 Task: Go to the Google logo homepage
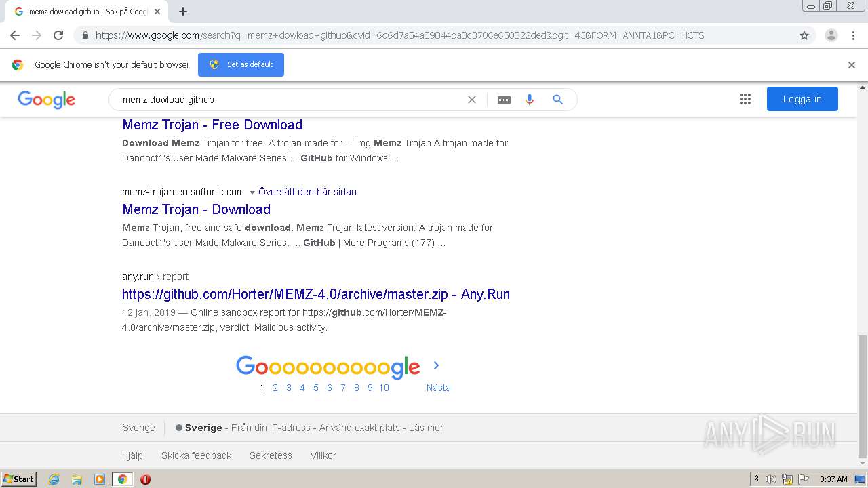coord(46,100)
